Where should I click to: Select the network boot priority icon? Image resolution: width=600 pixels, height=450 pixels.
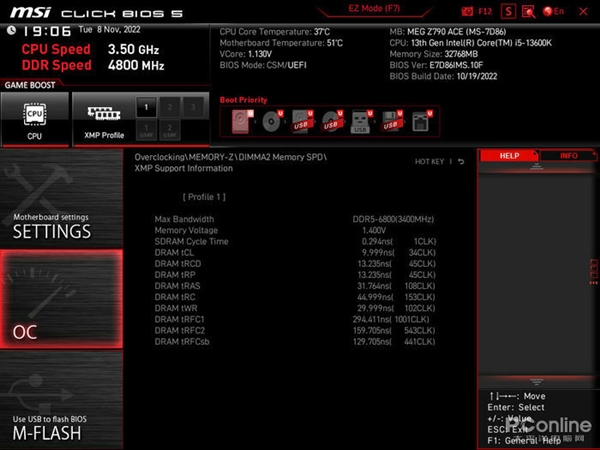(421, 122)
